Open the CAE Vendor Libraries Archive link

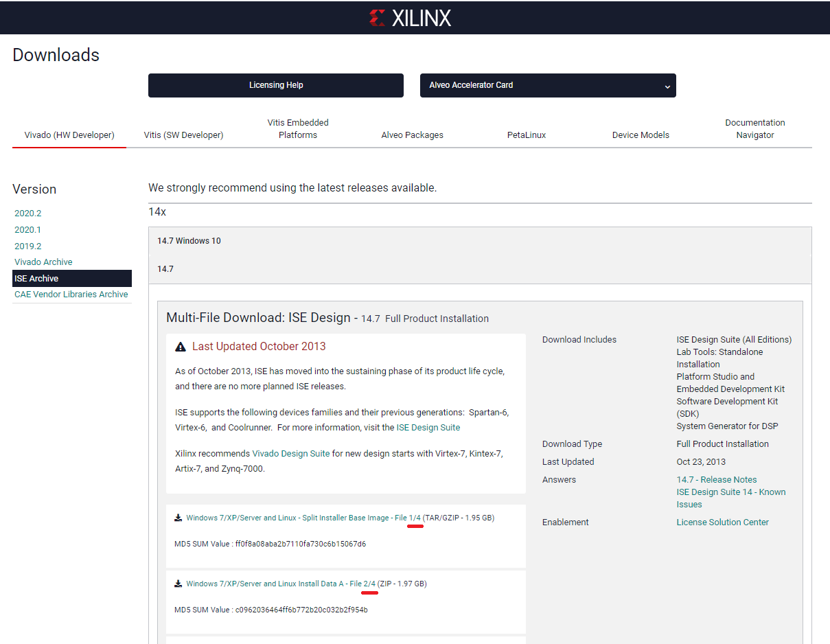click(71, 295)
